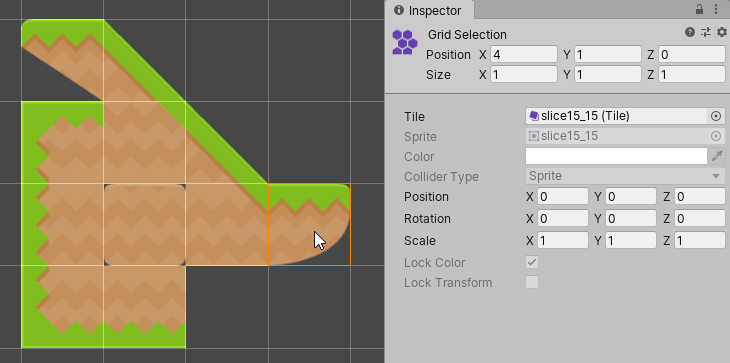Click the white Color swatch field
730x363 pixels.
click(616, 156)
